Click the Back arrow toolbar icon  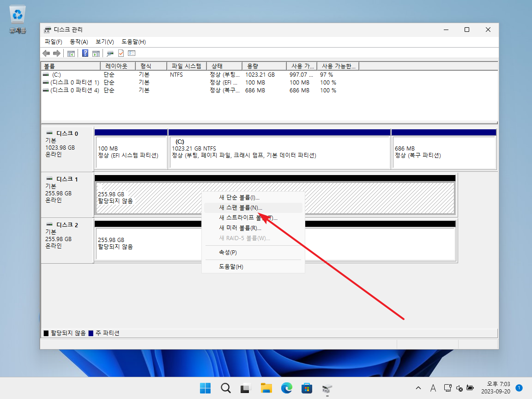(x=46, y=53)
